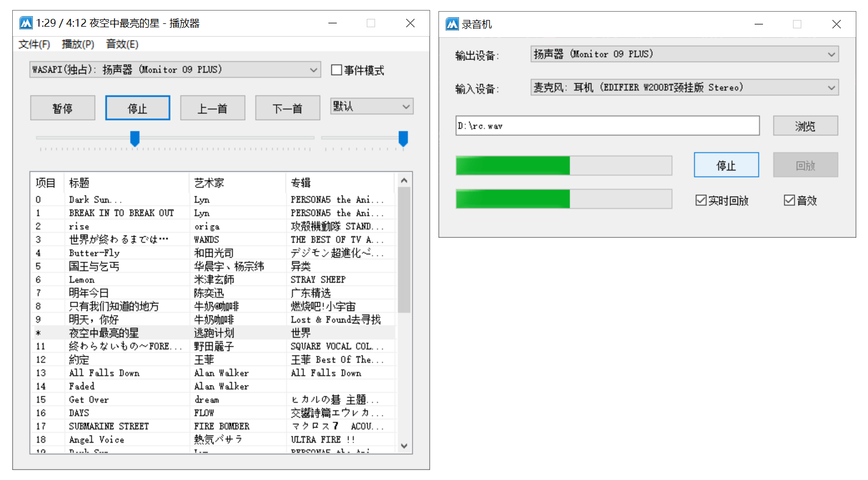
Task: Click the playlist scrollbar down arrow
Action: pos(404,446)
